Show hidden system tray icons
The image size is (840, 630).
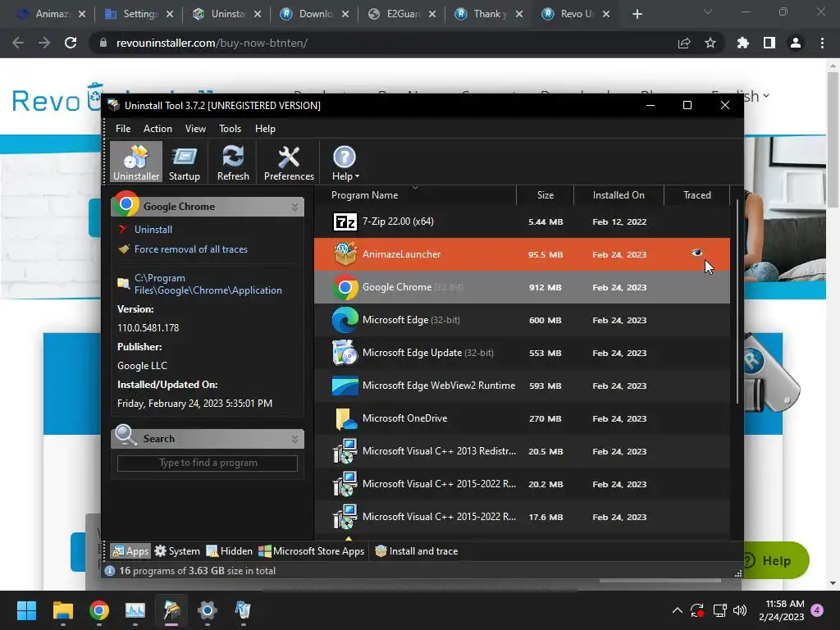(x=677, y=610)
